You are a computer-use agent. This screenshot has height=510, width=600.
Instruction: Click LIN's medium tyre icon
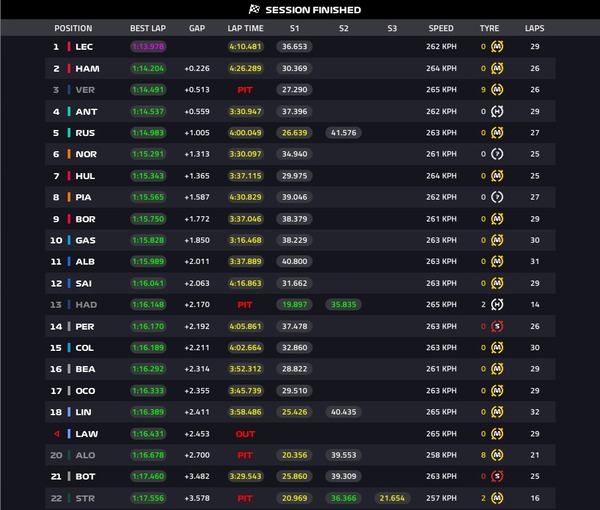497,412
